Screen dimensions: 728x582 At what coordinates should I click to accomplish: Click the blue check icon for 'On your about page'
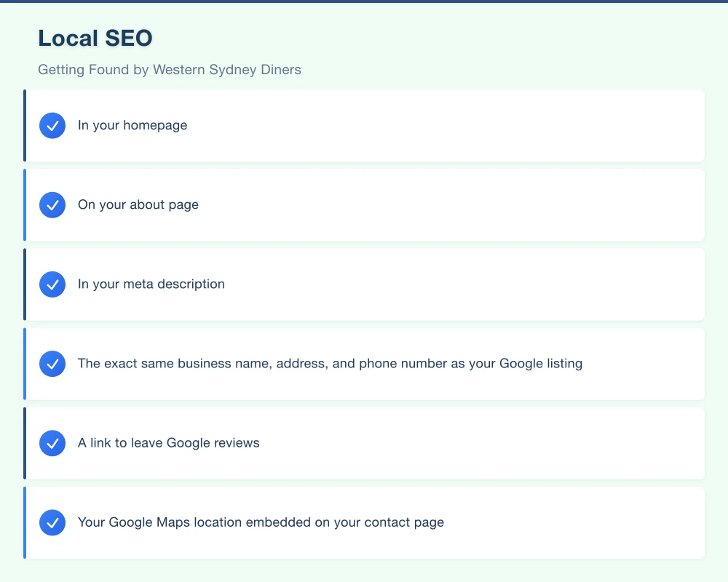click(x=52, y=205)
